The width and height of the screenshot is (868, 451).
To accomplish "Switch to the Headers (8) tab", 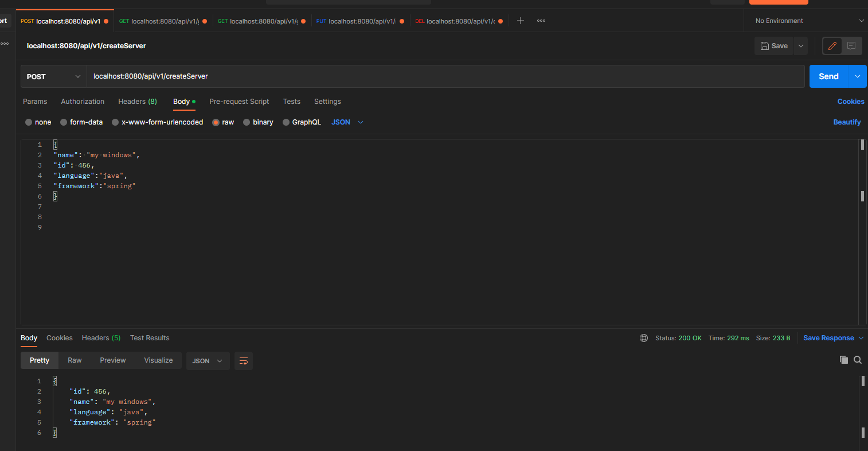I will tap(137, 102).
